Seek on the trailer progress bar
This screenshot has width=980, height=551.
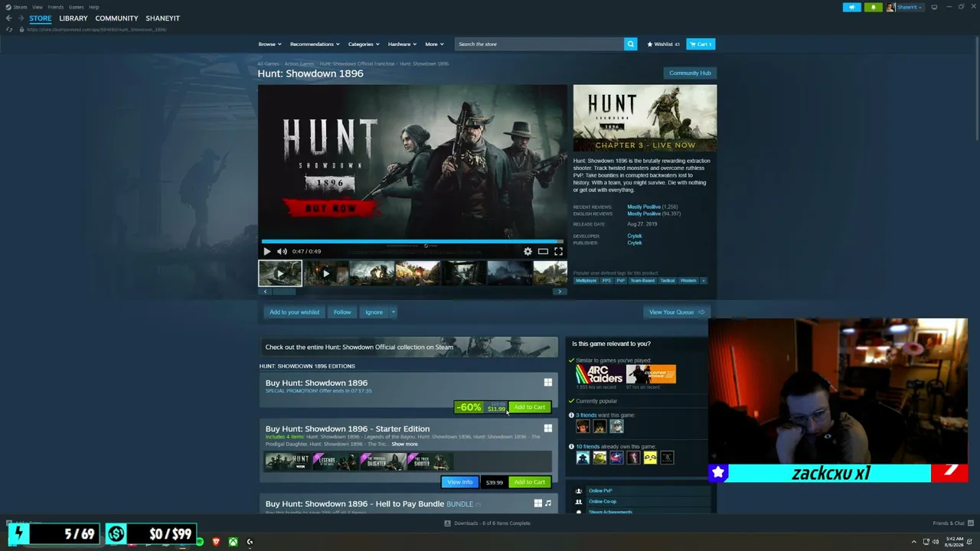(x=412, y=241)
